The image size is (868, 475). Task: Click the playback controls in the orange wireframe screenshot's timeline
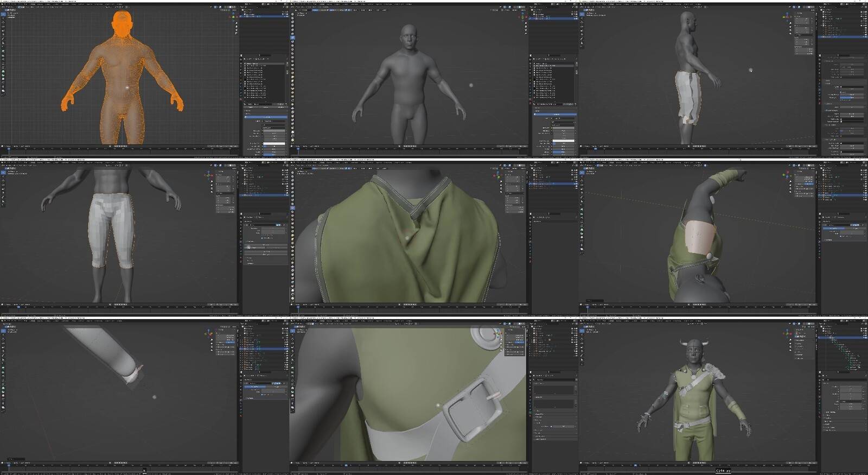119,147
